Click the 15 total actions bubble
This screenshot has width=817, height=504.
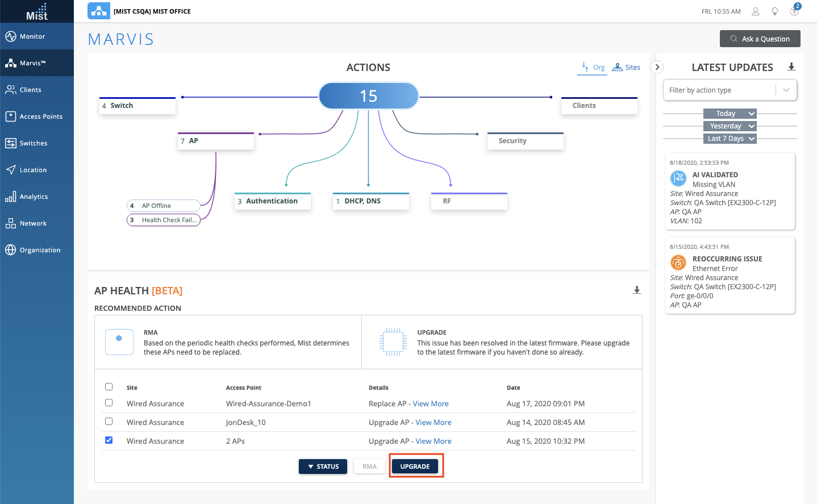click(368, 96)
